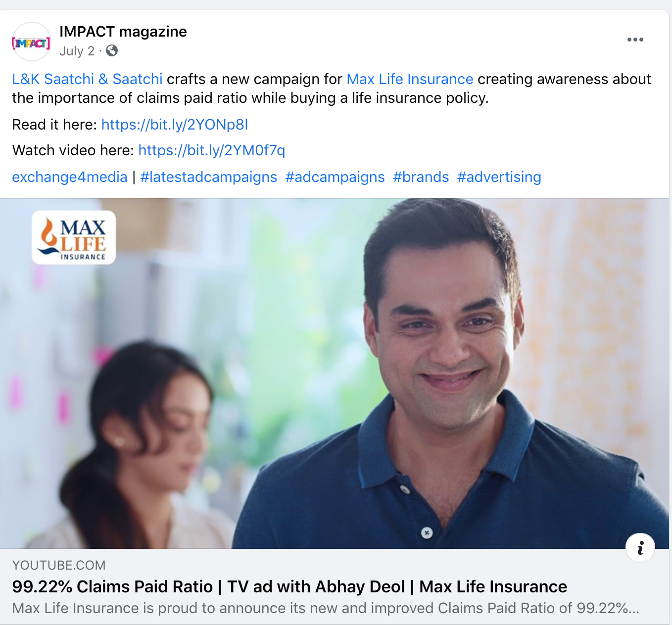Screen dimensions: 672x625
Task: Click the video preview thumbnail image
Action: 335,373
